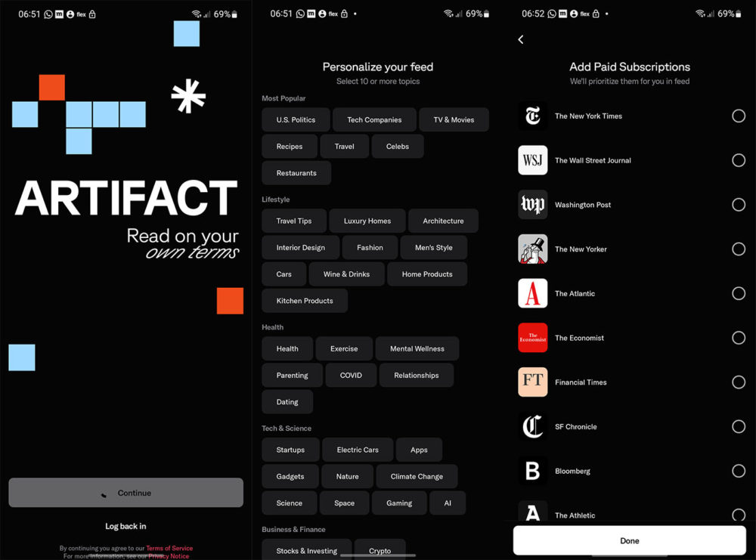The width and height of the screenshot is (756, 560).
Task: Tap the Gaming chip
Action: (x=398, y=503)
